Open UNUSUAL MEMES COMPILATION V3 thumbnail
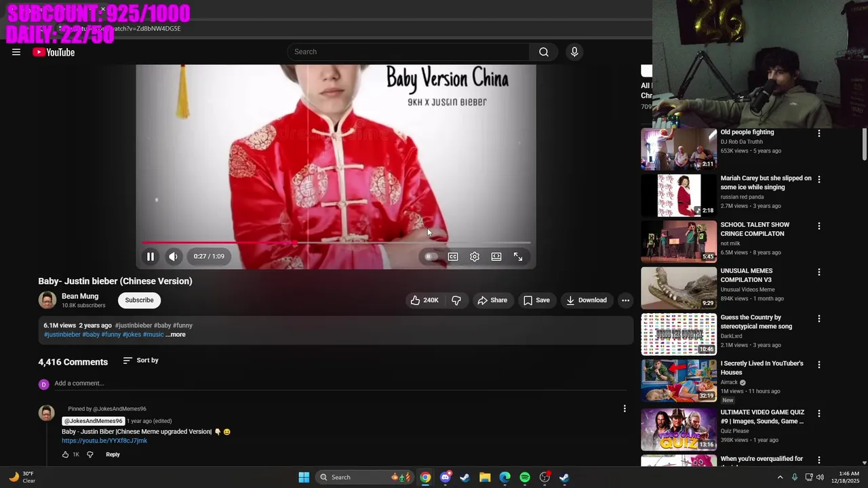868x488 pixels. 679,287
